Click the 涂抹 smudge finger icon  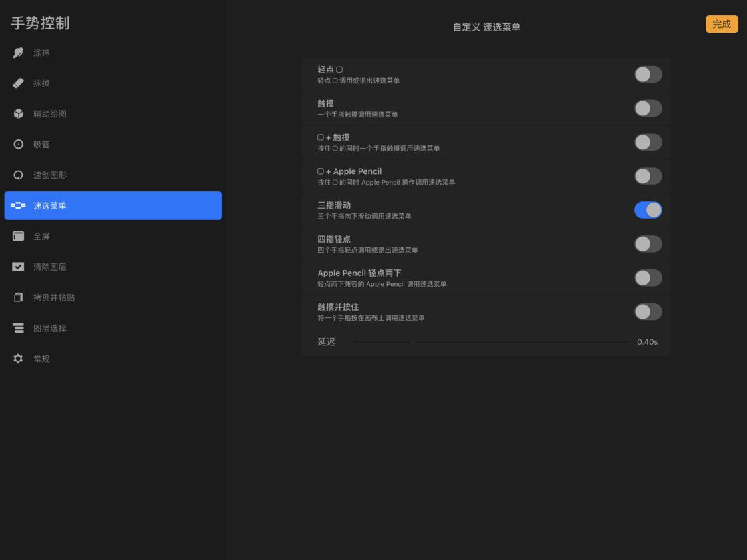click(19, 53)
